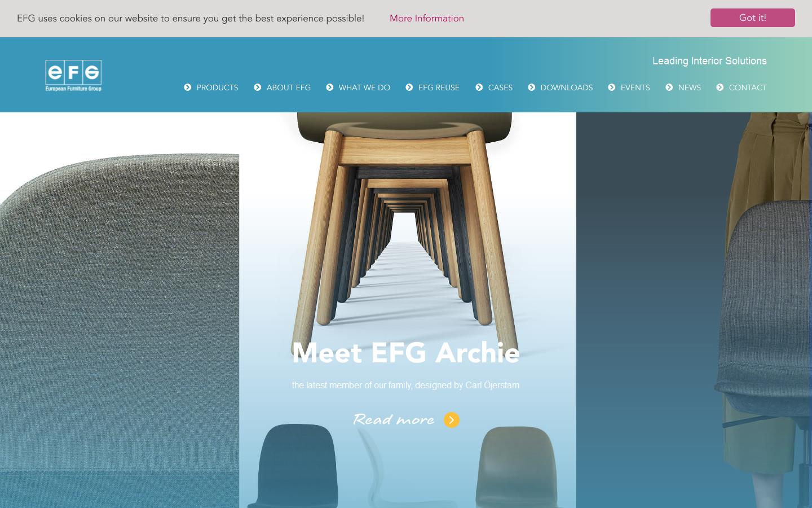Click the arrow icon beside ABOUT EFG
812x508 pixels.
258,87
